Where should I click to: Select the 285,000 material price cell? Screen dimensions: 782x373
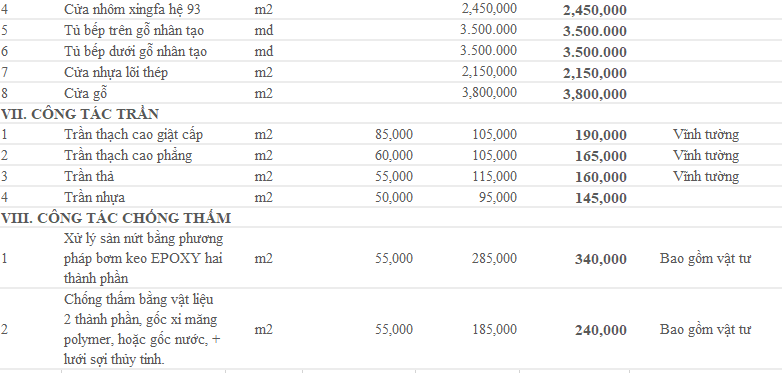(494, 258)
